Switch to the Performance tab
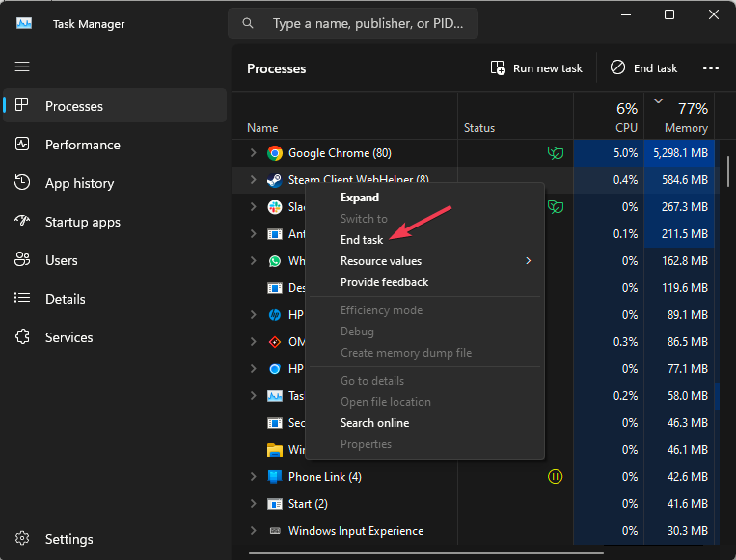Screen dimensions: 736x560 tap(115, 145)
